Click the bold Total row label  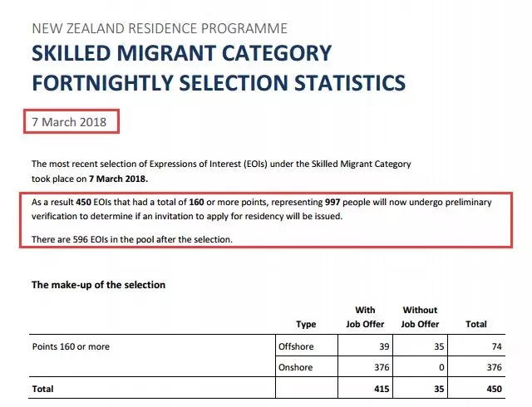click(x=42, y=389)
